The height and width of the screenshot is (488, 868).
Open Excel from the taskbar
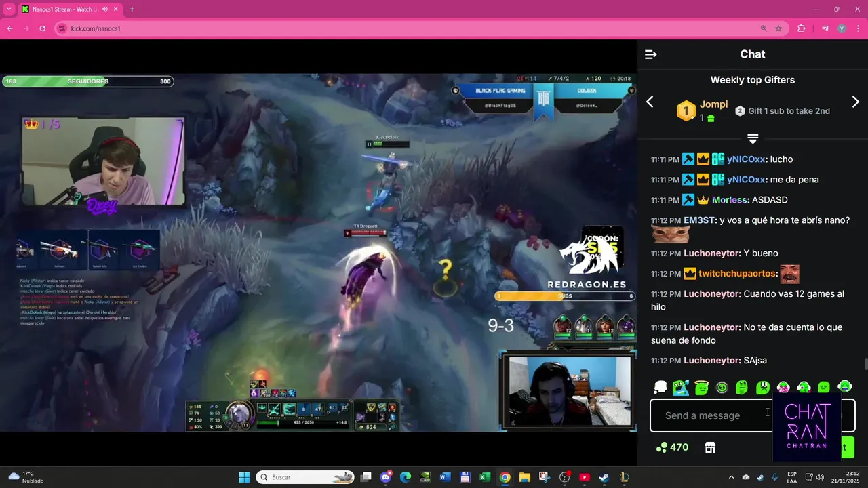[485, 477]
